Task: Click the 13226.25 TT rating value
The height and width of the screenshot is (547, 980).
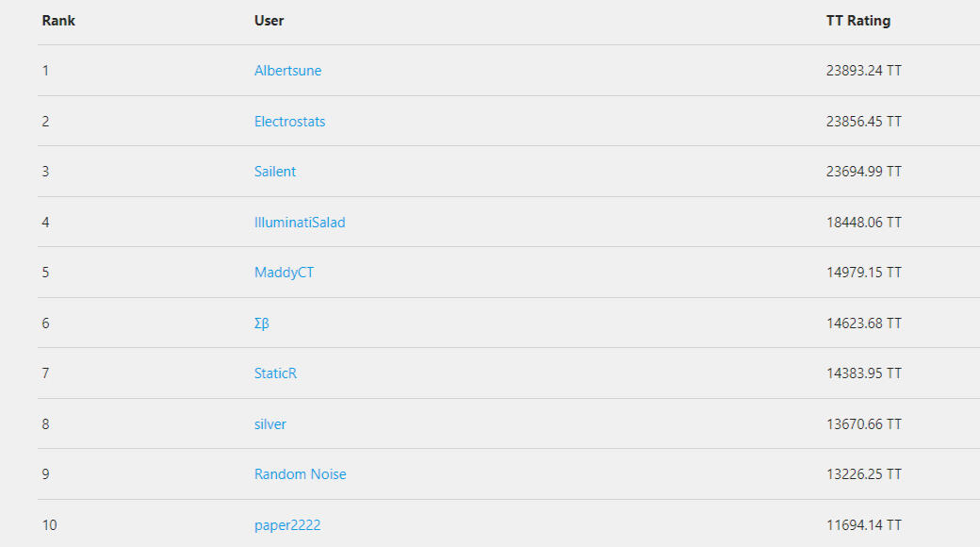Action: [x=863, y=474]
